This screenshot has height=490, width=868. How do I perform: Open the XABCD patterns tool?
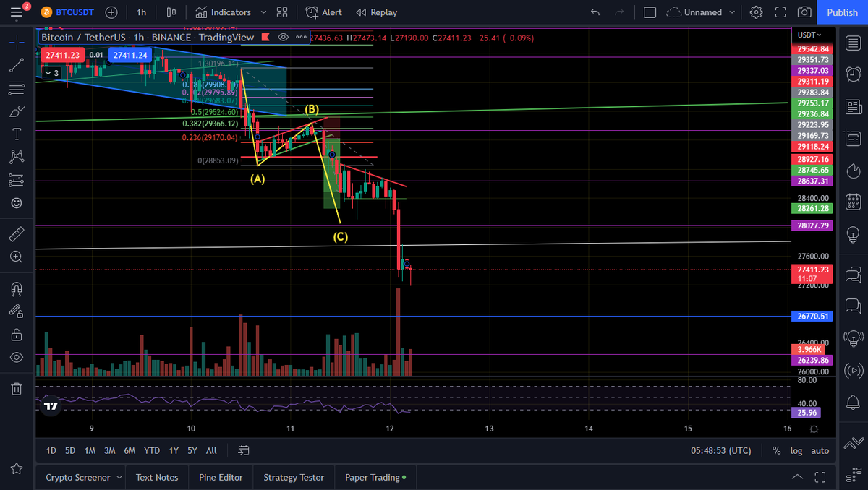point(16,156)
